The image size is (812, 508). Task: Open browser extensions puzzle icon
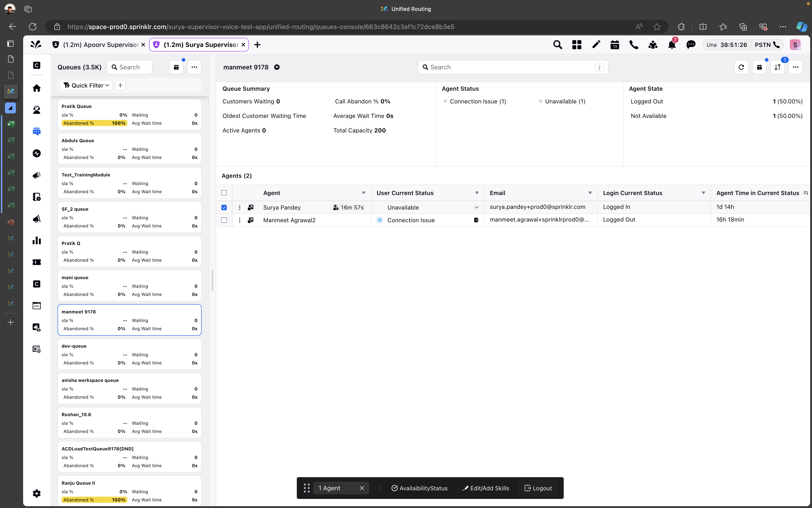click(681, 27)
